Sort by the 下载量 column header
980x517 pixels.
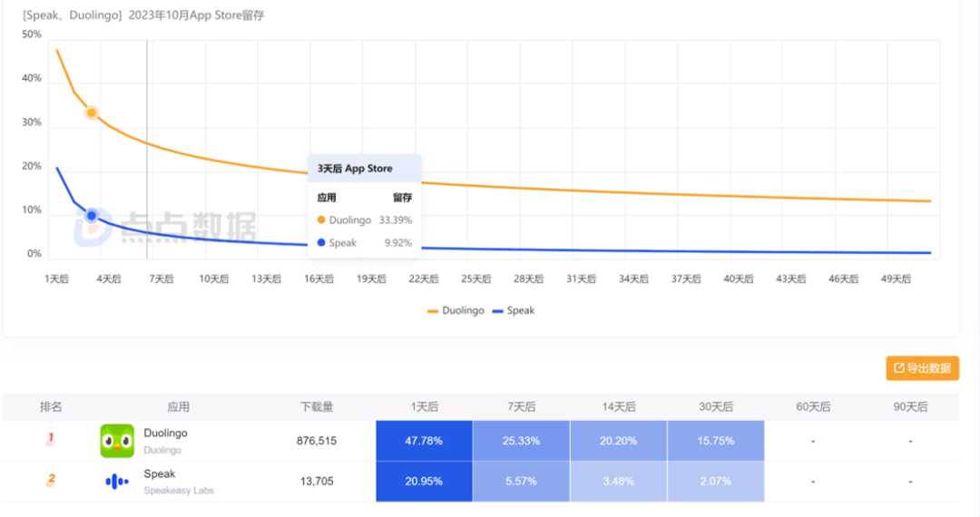(x=317, y=407)
